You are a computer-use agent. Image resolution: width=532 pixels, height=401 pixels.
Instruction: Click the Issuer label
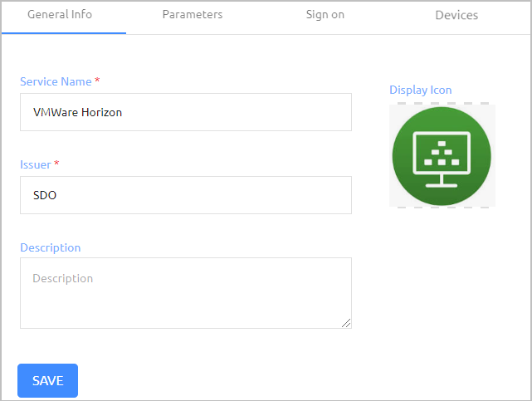tap(36, 165)
